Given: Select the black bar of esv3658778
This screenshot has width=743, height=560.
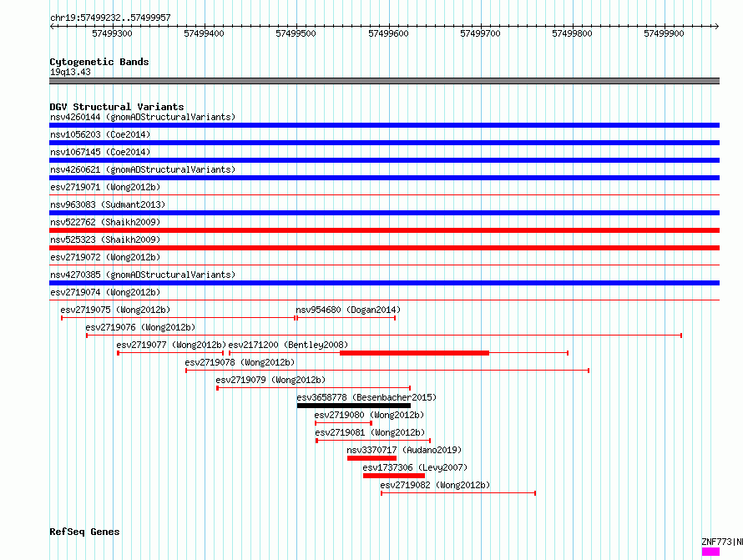Looking at the screenshot, I should pyautogui.click(x=353, y=406).
